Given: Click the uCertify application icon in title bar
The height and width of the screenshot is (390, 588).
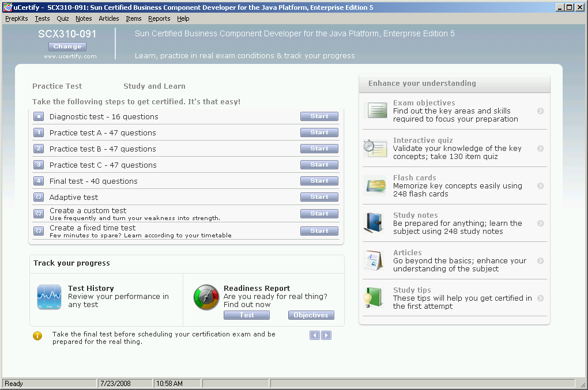Looking at the screenshot, I should (7, 7).
